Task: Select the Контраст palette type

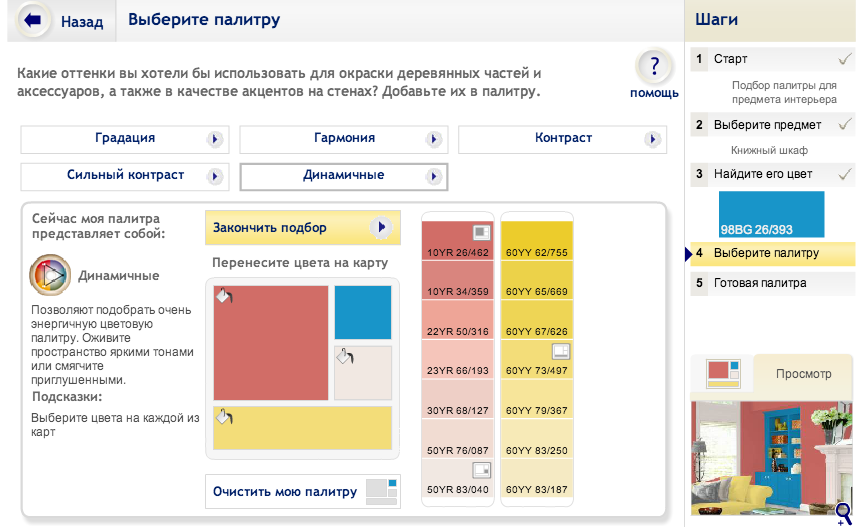Action: 562,139
